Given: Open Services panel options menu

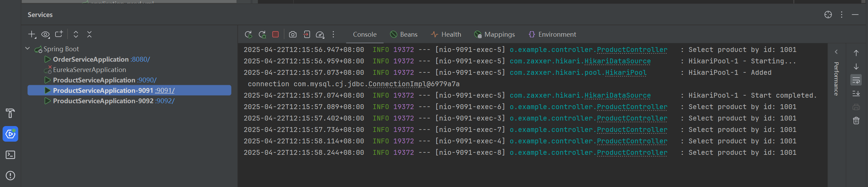Looking at the screenshot, I should click(x=841, y=15).
